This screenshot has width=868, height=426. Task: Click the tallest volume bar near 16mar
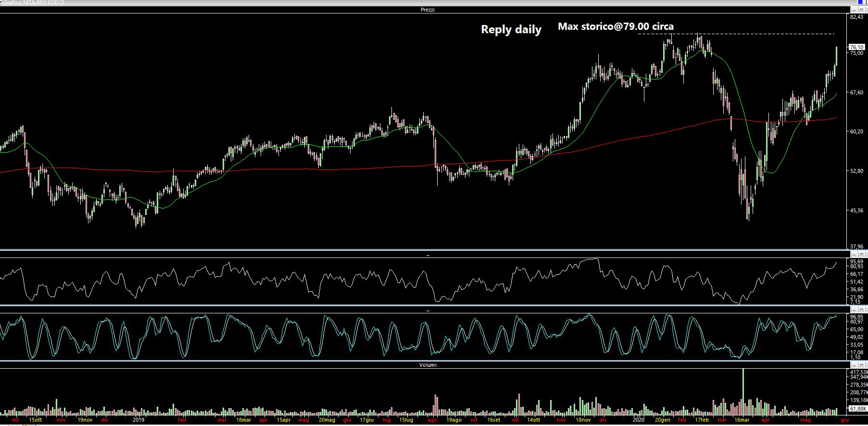(x=743, y=391)
